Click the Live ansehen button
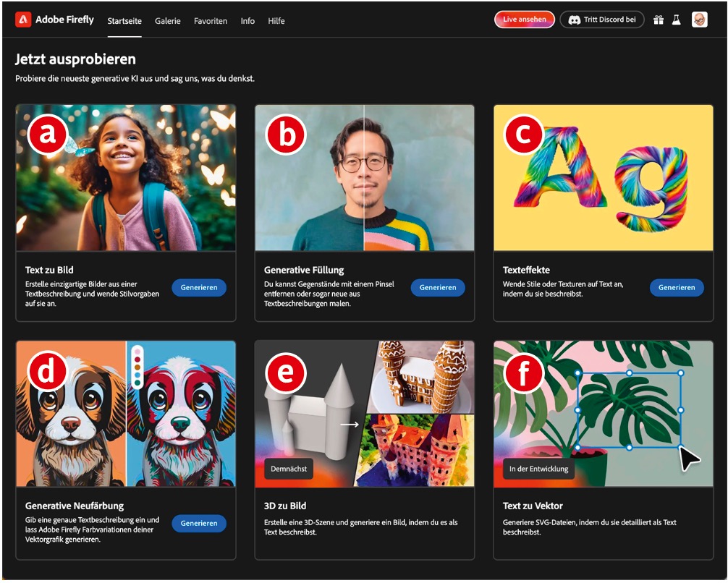The width and height of the screenshot is (728, 583). pos(525,20)
